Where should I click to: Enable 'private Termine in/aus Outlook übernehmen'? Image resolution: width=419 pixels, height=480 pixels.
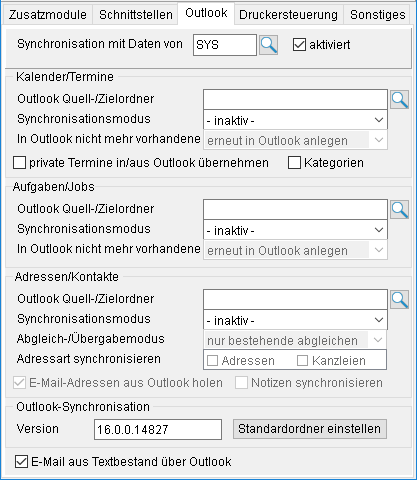point(19,163)
